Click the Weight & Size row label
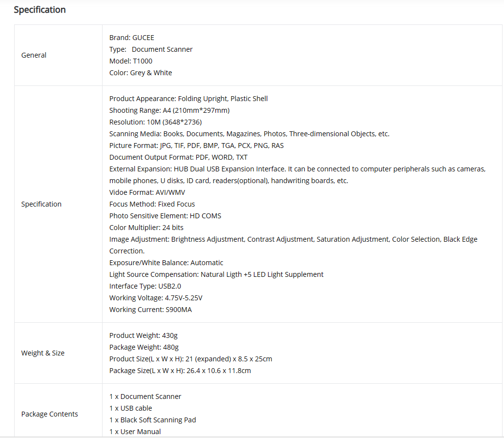504x438 pixels. [42, 353]
